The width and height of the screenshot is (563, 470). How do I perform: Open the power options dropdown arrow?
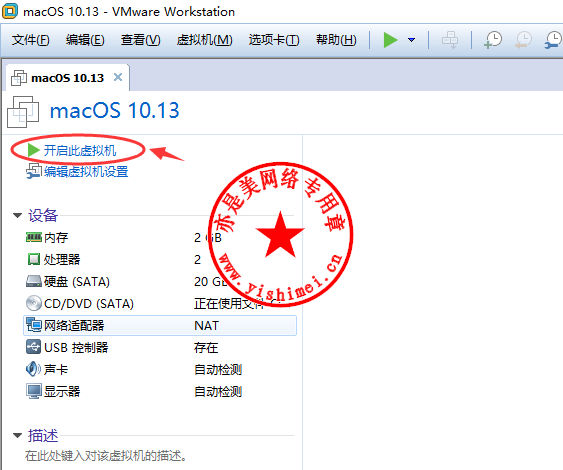click(411, 40)
